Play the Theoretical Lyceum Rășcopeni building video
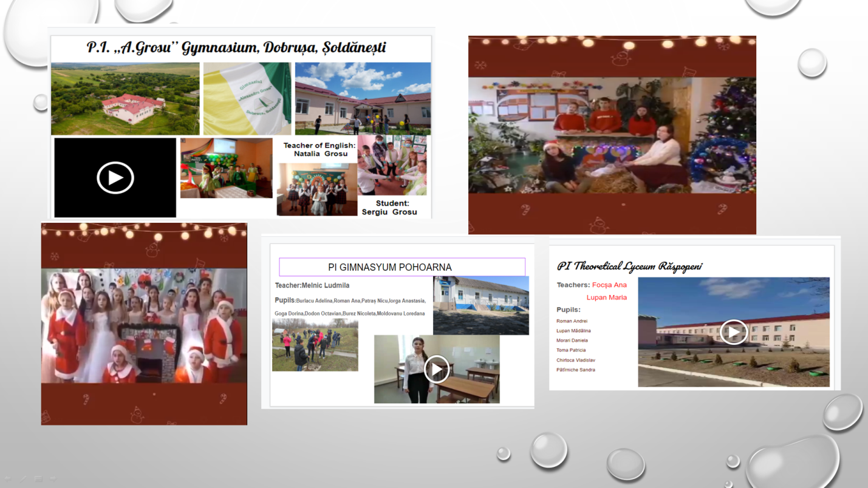Image resolution: width=868 pixels, height=488 pixels. click(733, 333)
